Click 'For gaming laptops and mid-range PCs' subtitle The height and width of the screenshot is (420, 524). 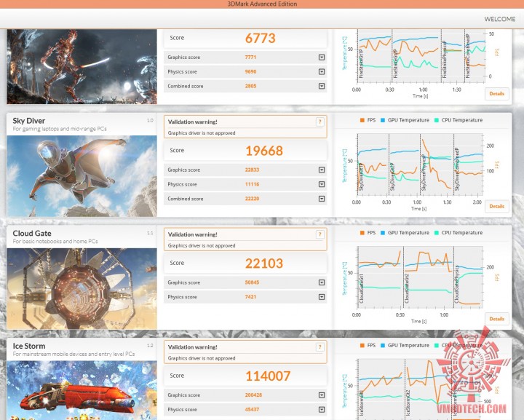coord(60,129)
